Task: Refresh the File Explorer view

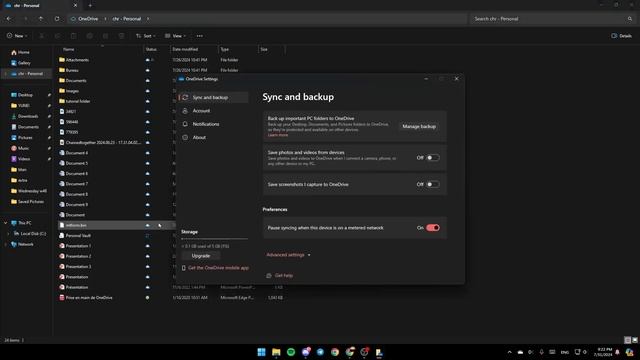Action: click(57, 19)
